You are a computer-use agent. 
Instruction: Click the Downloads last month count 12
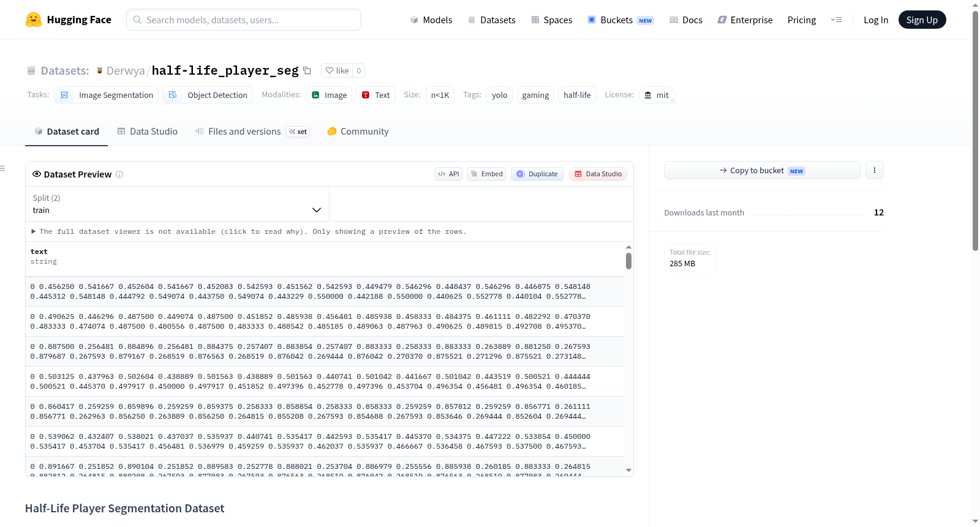click(x=879, y=212)
